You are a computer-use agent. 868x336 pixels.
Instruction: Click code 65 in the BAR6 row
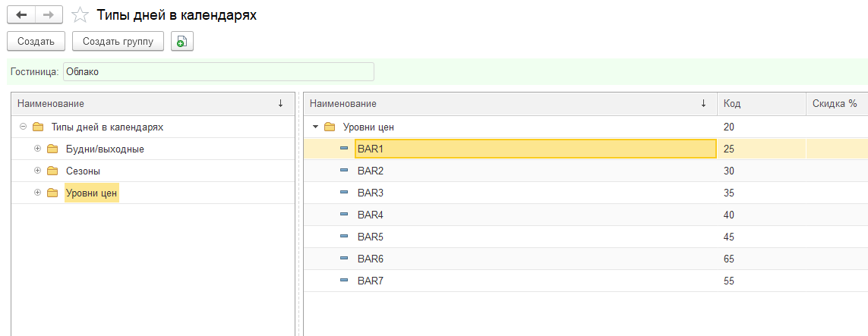pyautogui.click(x=728, y=259)
